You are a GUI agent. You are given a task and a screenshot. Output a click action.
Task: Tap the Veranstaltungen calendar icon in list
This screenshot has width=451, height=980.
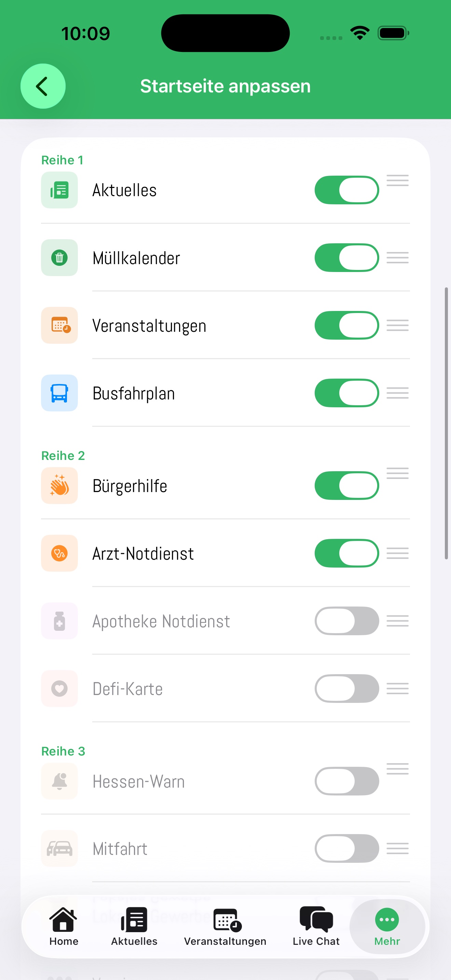click(x=59, y=325)
